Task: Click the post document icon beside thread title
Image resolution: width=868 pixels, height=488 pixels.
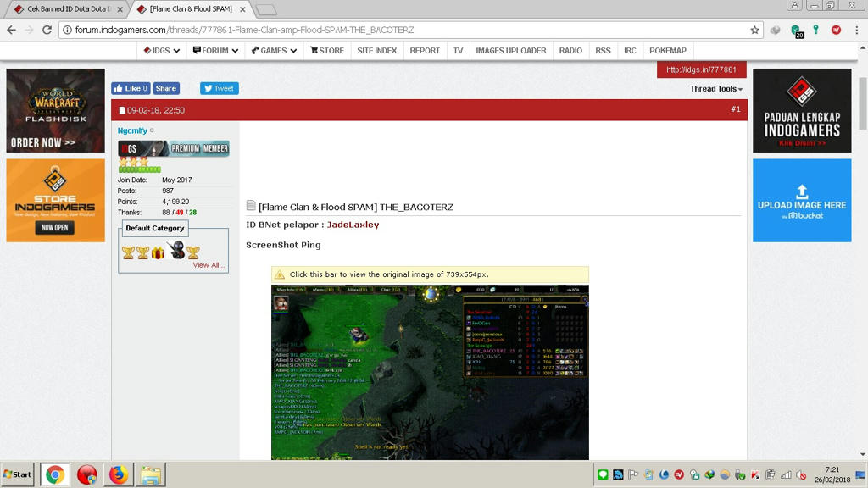Action: coord(251,205)
